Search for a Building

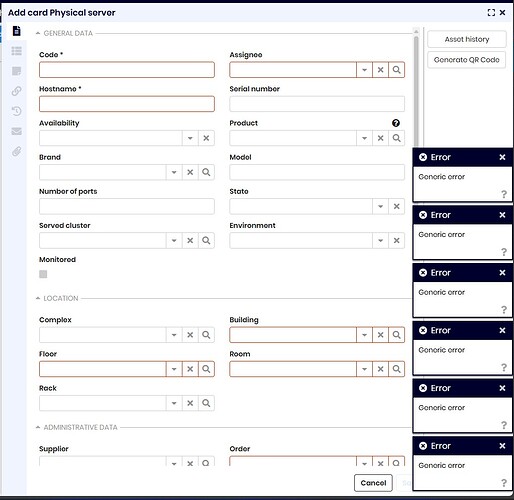coord(396,335)
